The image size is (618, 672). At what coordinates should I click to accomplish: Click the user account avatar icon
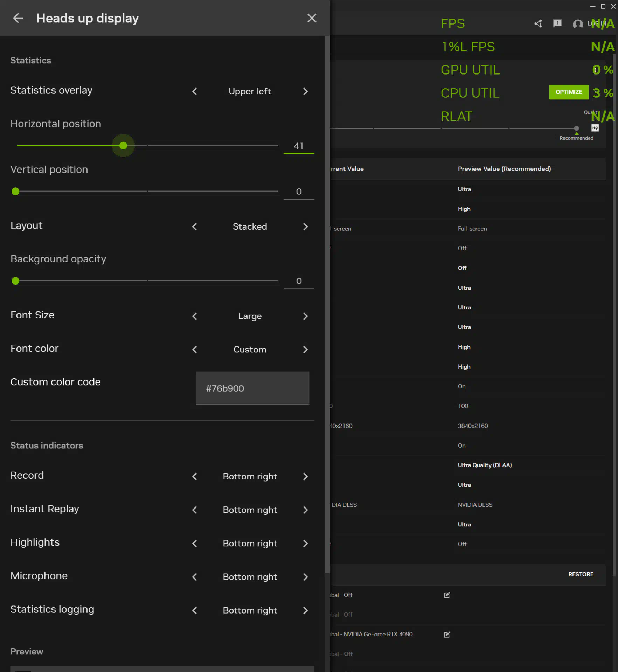click(577, 23)
